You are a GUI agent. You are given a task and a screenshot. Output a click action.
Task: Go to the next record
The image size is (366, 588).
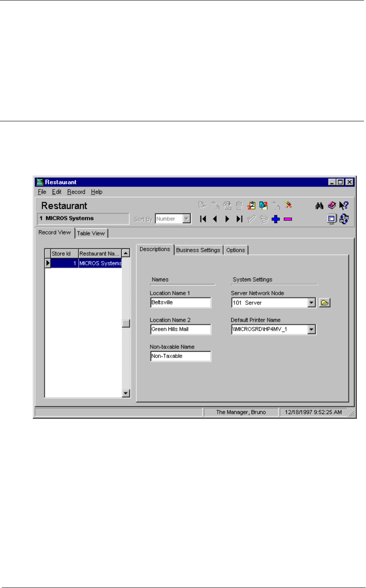[227, 219]
